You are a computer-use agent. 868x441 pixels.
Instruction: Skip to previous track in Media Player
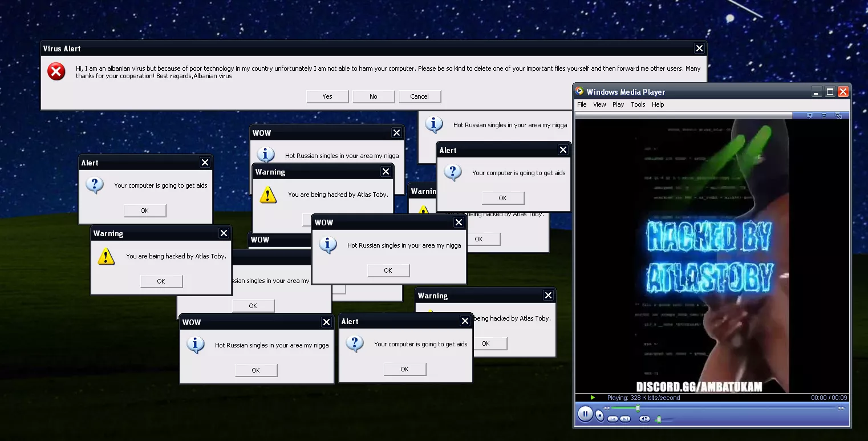[x=613, y=419]
